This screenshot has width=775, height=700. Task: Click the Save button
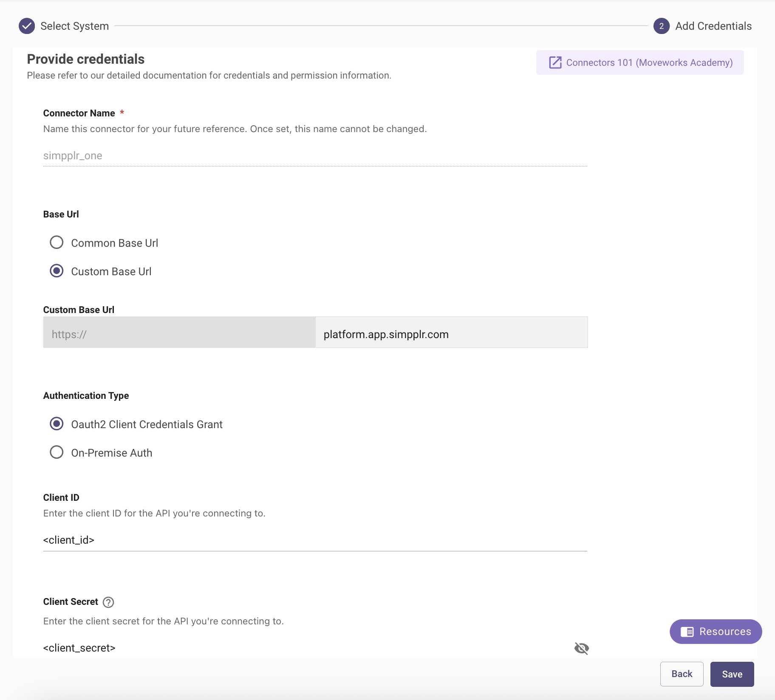(732, 674)
